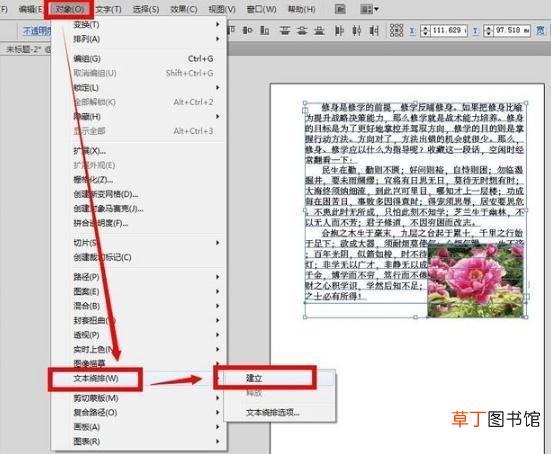The image size is (551, 454).
Task: Open the 实时上色 submenu entry
Action: [139, 349]
